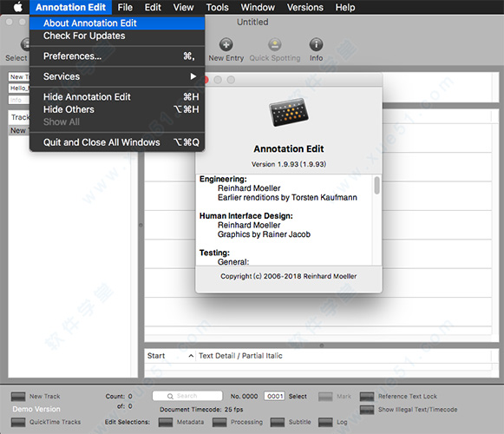504x434 pixels.
Task: Toggle the Metadata edit selection
Action: [x=166, y=422]
